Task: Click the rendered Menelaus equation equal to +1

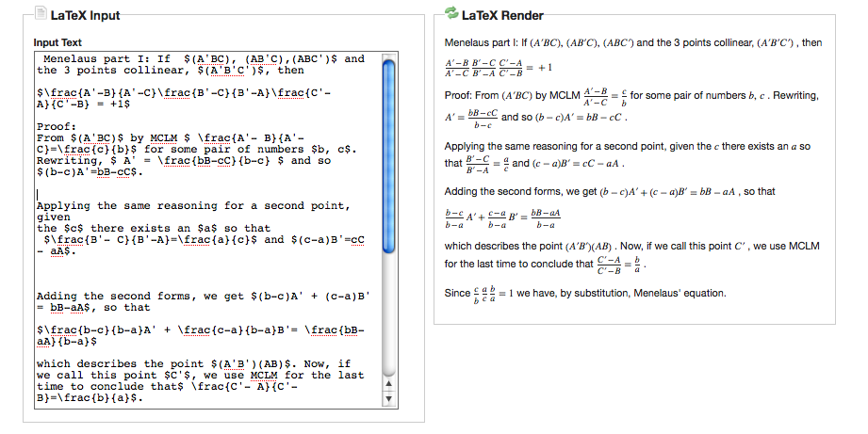Action: (498, 68)
